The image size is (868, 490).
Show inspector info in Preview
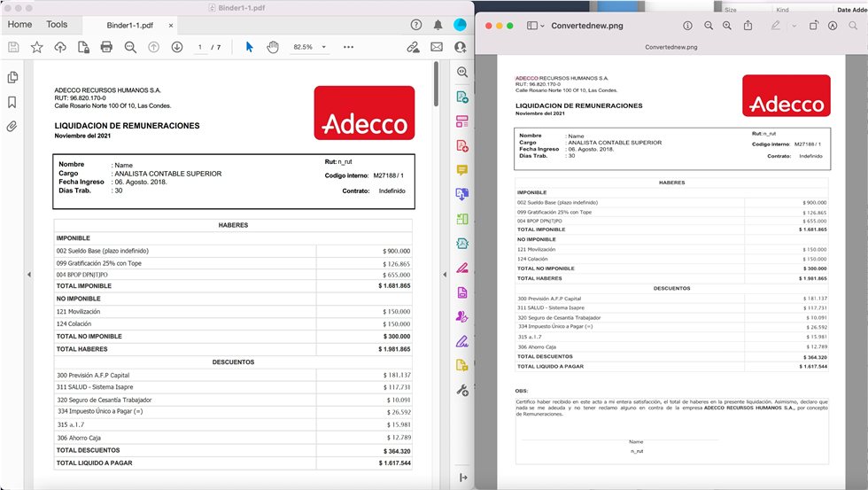(x=686, y=26)
